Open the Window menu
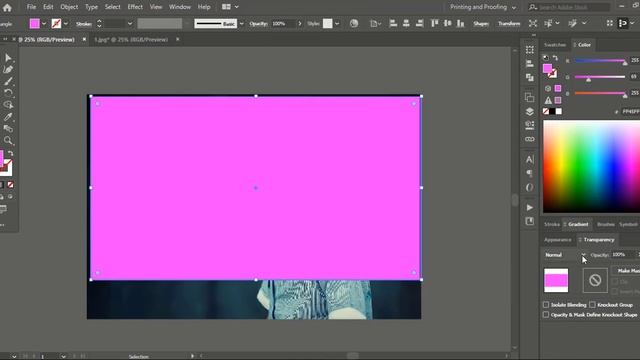 click(x=180, y=7)
